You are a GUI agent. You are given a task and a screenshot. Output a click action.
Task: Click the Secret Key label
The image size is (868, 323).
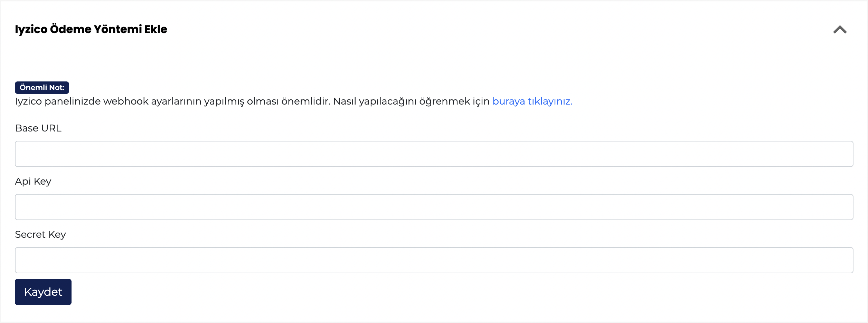tap(40, 235)
